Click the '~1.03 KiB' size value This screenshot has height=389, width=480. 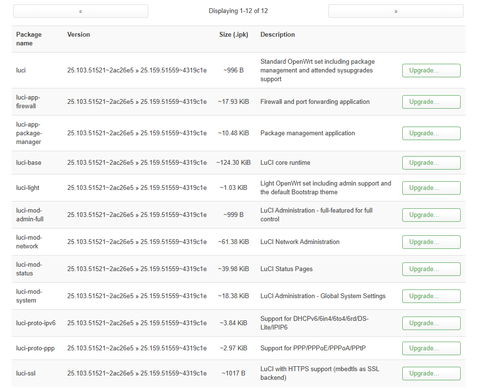click(x=233, y=188)
